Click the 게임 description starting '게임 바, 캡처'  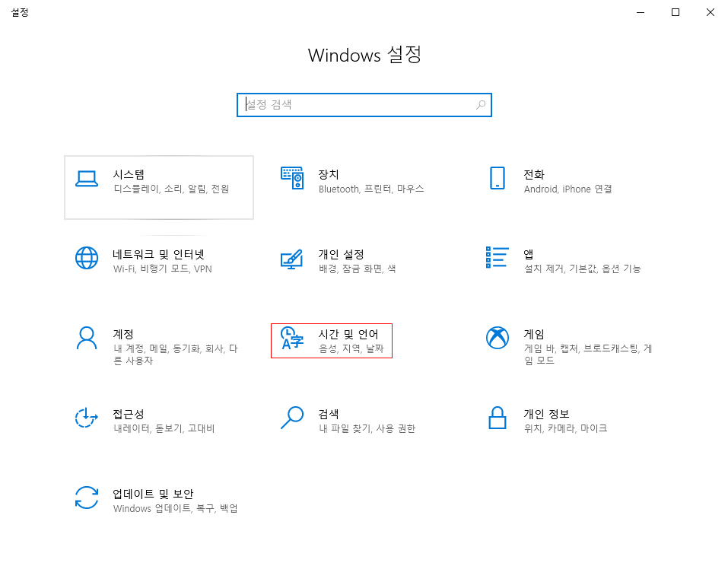pos(588,355)
